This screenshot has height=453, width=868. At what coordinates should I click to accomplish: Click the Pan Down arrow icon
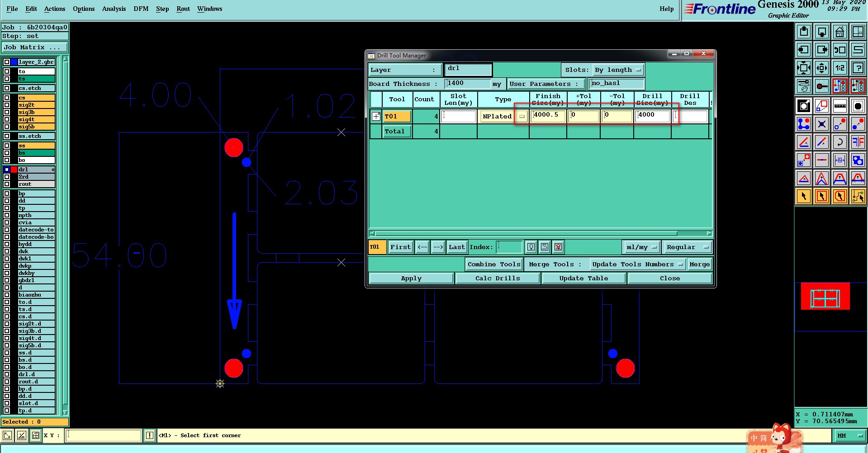pos(822,32)
